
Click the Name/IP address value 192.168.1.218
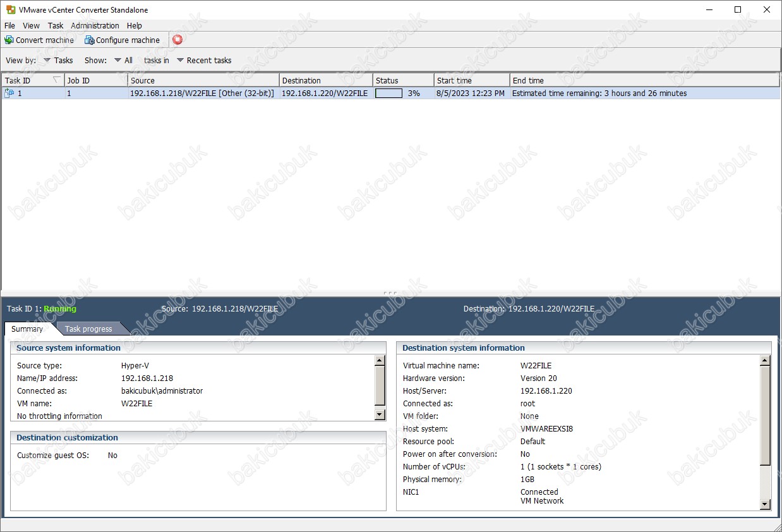click(x=147, y=378)
